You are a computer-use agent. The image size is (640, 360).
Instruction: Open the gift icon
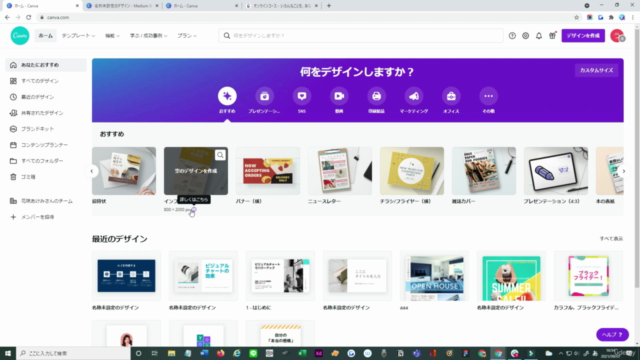553,36
